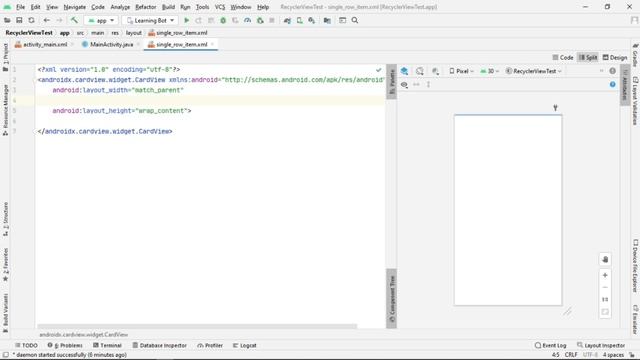Image resolution: width=640 pixels, height=360 pixels.
Task: Open the profiler gauge icon in toolbar
Action: pos(247,20)
